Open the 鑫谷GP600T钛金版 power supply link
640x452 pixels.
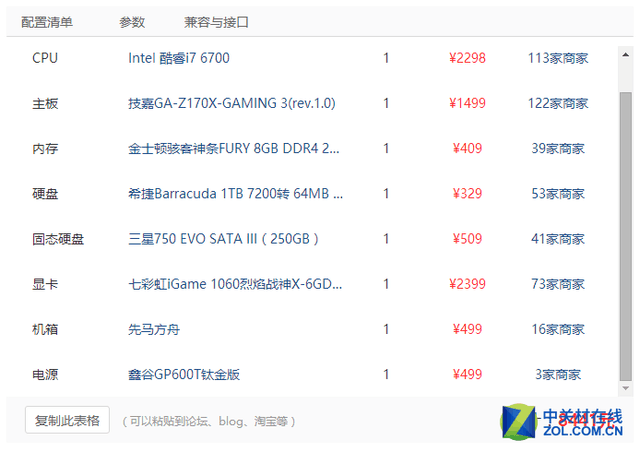[x=184, y=374]
